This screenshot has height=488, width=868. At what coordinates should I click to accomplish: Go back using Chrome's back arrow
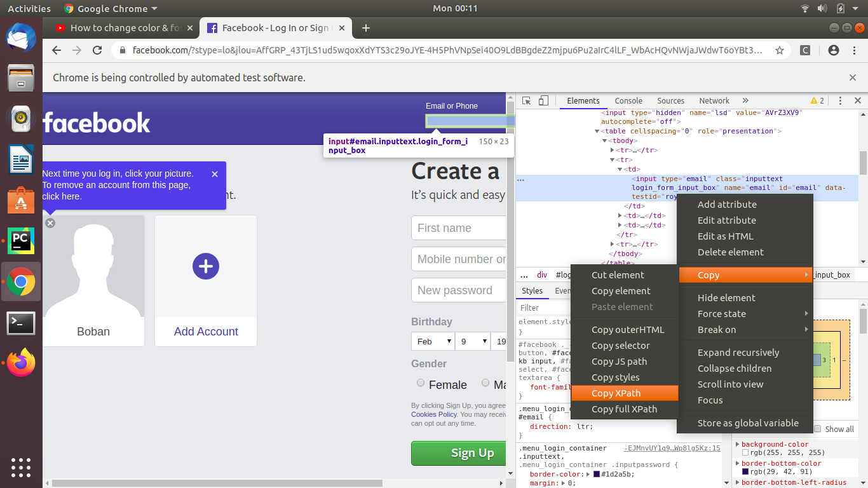(57, 50)
